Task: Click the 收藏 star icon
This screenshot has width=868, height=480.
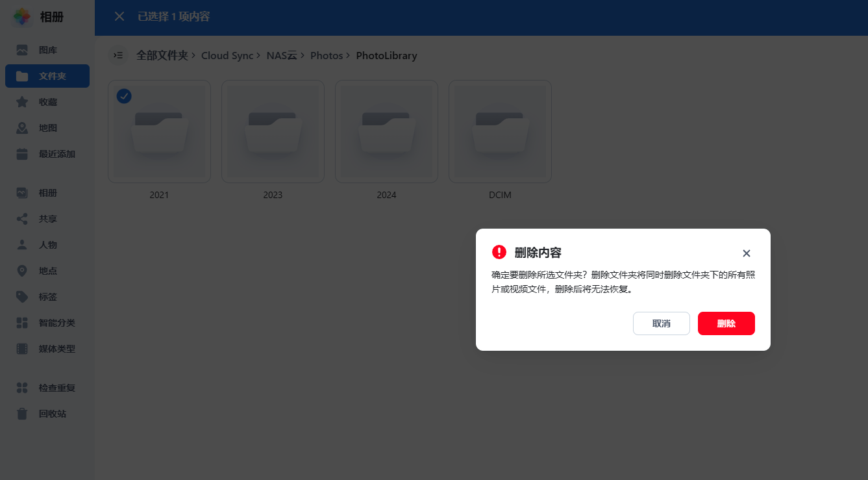Action: [22, 102]
